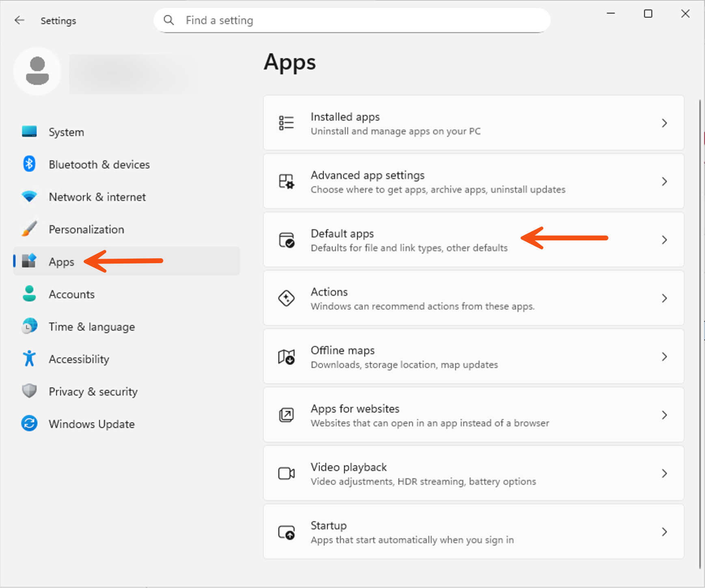
Task: Click the Apps sidebar icon
Action: click(x=29, y=261)
